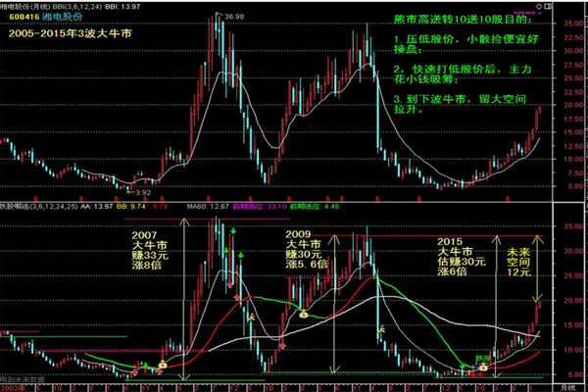Click the BBI(3,6,12,24) indicator header
Image resolution: width=588 pixels, height=392 pixels.
click(77, 7)
